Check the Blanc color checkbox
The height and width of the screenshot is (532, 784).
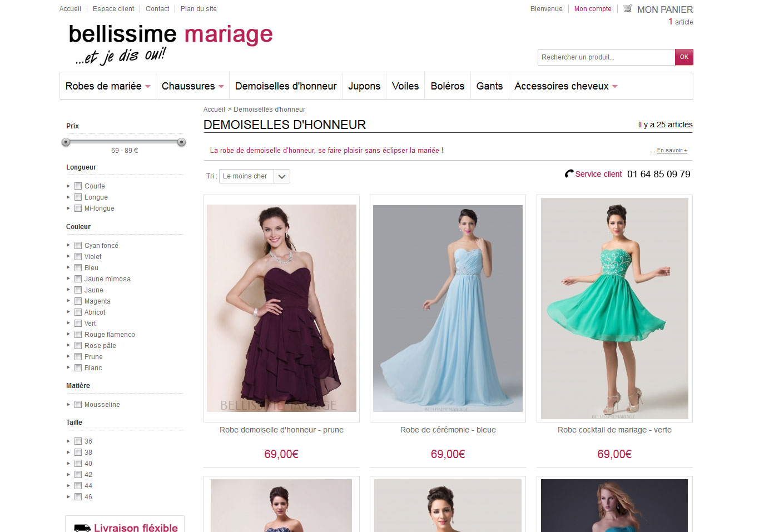(x=78, y=368)
